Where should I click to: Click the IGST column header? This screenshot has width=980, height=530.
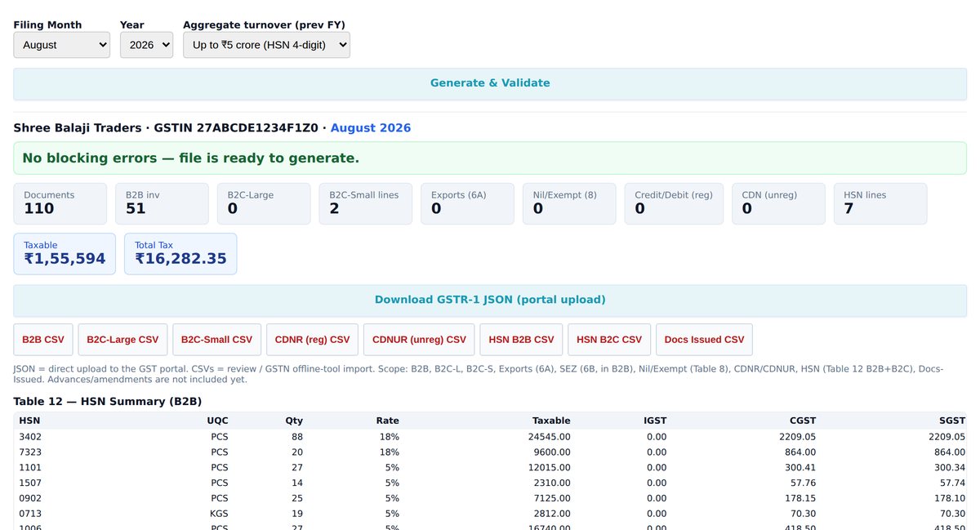pos(655,421)
